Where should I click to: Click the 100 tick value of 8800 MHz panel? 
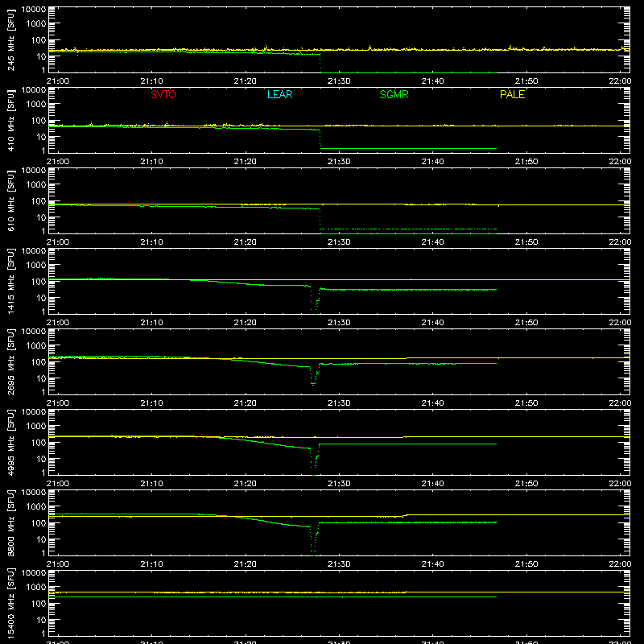(39, 523)
